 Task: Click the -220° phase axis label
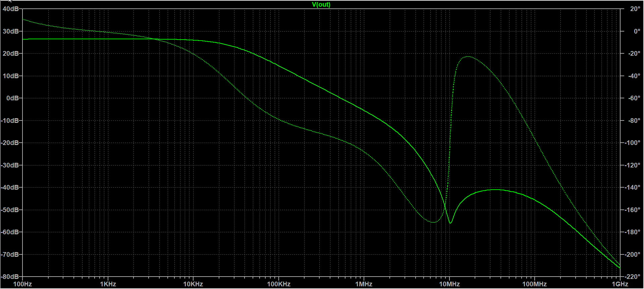pyautogui.click(x=633, y=277)
